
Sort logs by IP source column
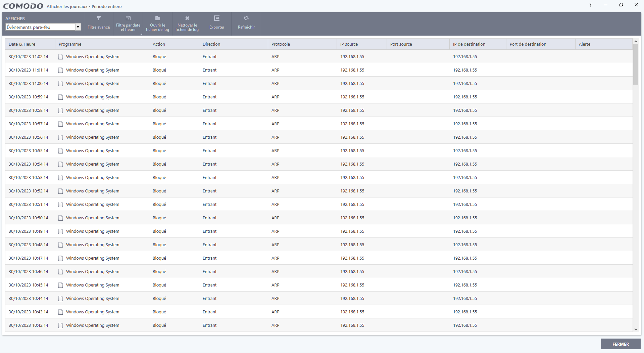[x=349, y=44]
